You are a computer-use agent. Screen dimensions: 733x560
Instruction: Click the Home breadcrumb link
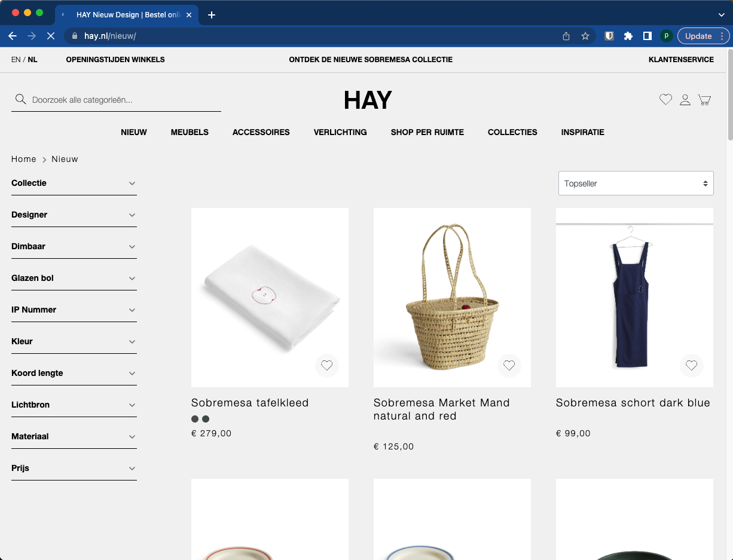(x=24, y=159)
